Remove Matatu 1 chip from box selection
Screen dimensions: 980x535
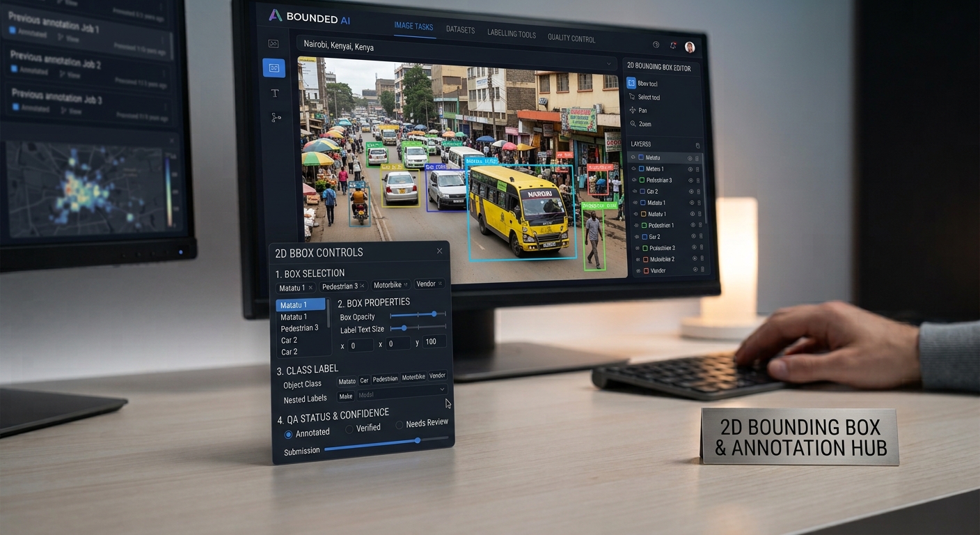coord(310,288)
